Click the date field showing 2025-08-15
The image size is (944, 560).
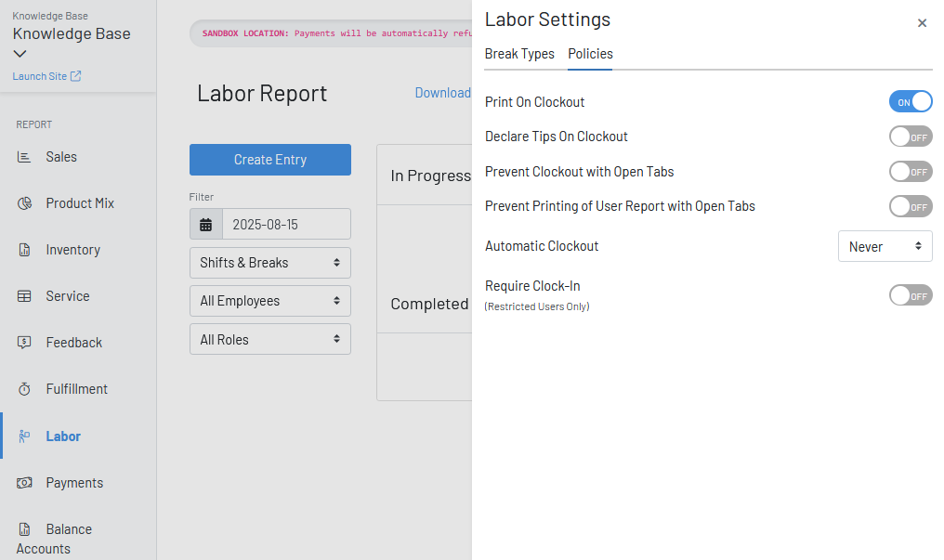tap(285, 225)
